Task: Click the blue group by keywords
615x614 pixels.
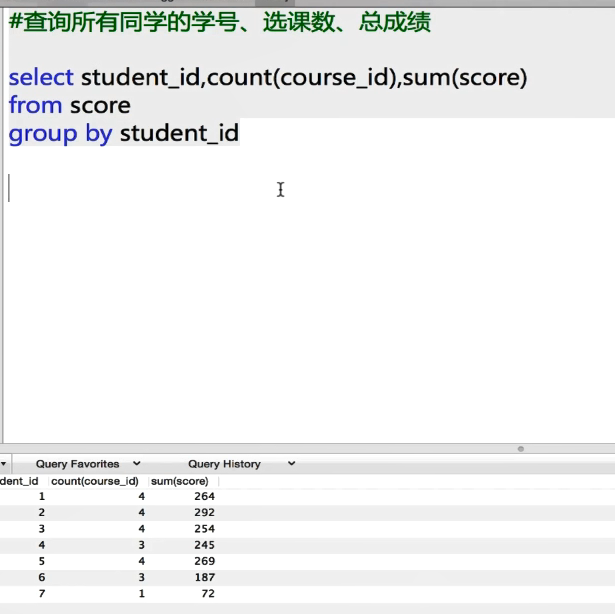Action: coord(61,134)
